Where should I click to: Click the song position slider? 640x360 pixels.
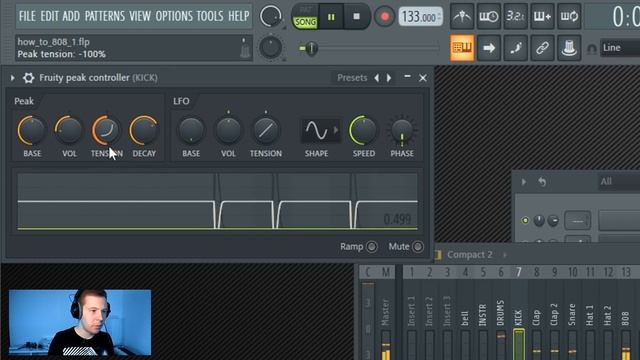369,49
